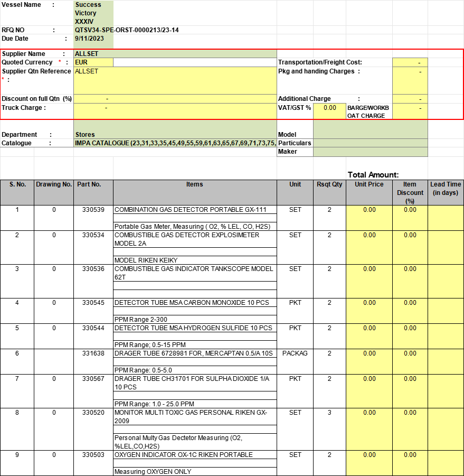Select the VAT/GST % field showing 0.00

click(x=329, y=111)
